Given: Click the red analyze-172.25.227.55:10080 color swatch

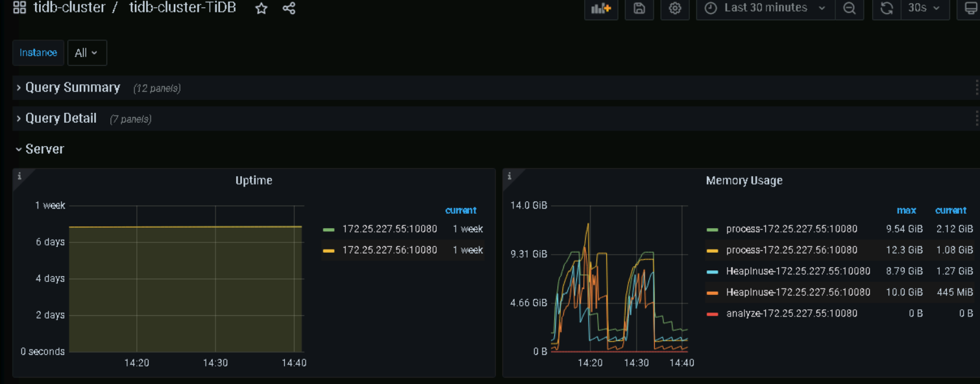Looking at the screenshot, I should pos(712,314).
